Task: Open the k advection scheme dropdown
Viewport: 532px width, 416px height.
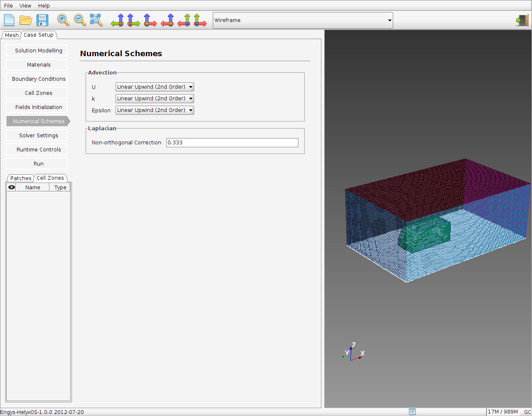Action: point(155,99)
